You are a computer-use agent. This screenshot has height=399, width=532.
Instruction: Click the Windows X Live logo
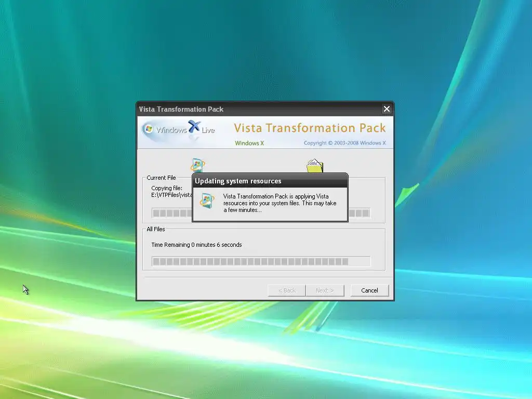coord(179,129)
